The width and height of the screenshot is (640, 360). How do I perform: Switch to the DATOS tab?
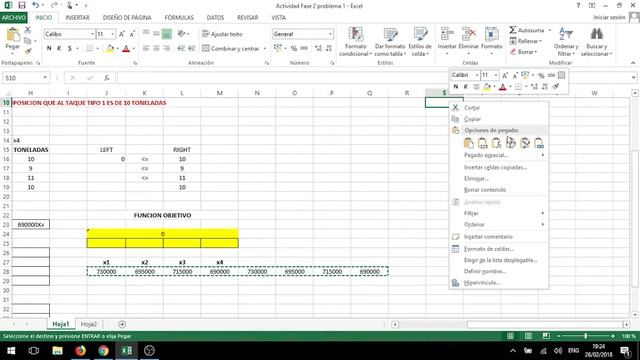click(215, 18)
